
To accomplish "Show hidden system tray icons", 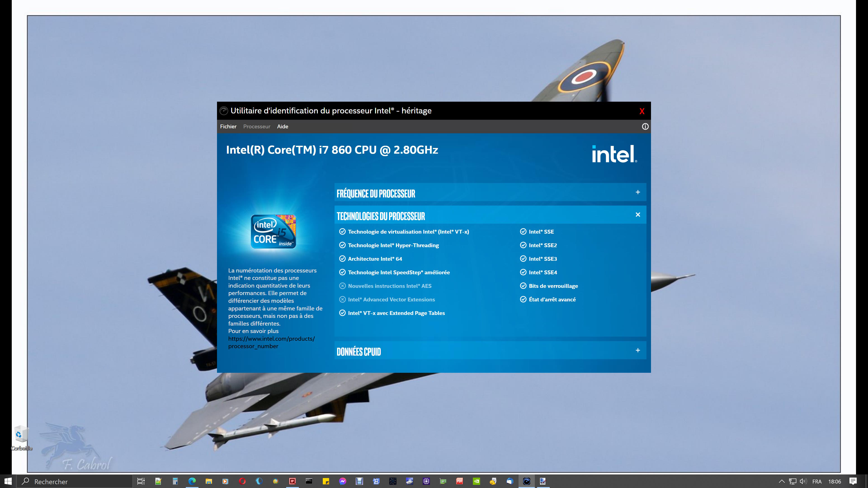I will (x=782, y=481).
